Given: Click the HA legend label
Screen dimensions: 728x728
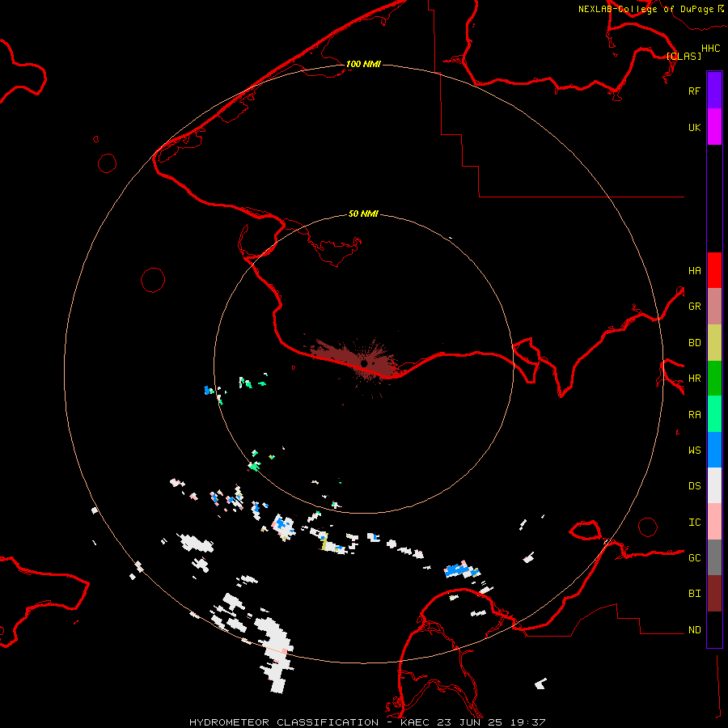Looking at the screenshot, I should 694,270.
